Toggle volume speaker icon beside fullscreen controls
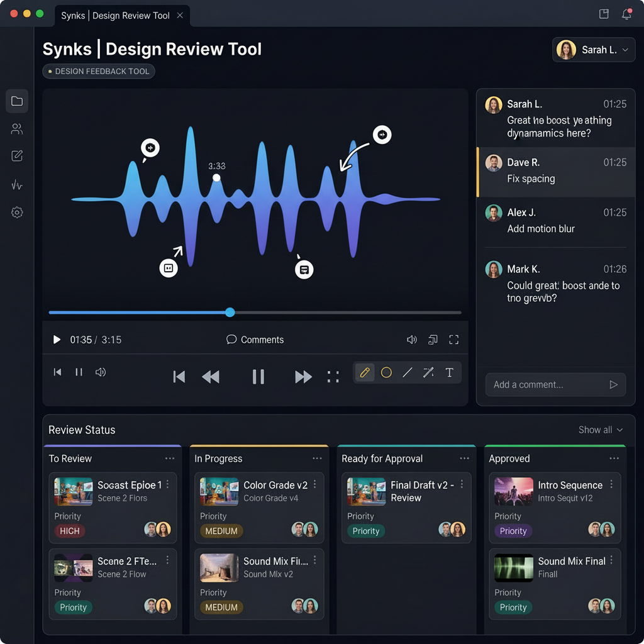644x644 pixels. pos(411,340)
